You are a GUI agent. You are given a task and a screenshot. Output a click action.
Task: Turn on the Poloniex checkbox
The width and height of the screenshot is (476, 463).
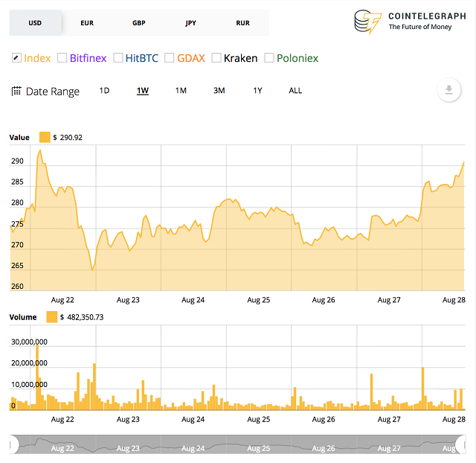coord(269,58)
